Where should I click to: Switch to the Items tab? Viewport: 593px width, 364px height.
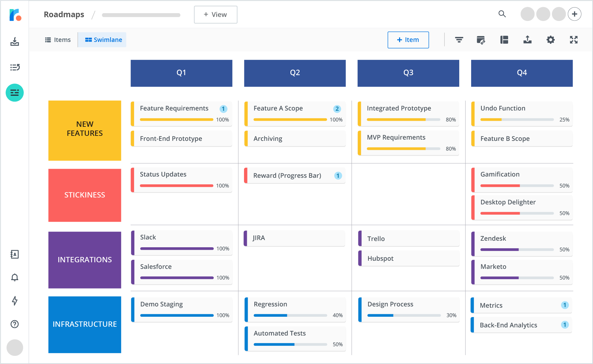pyautogui.click(x=58, y=40)
